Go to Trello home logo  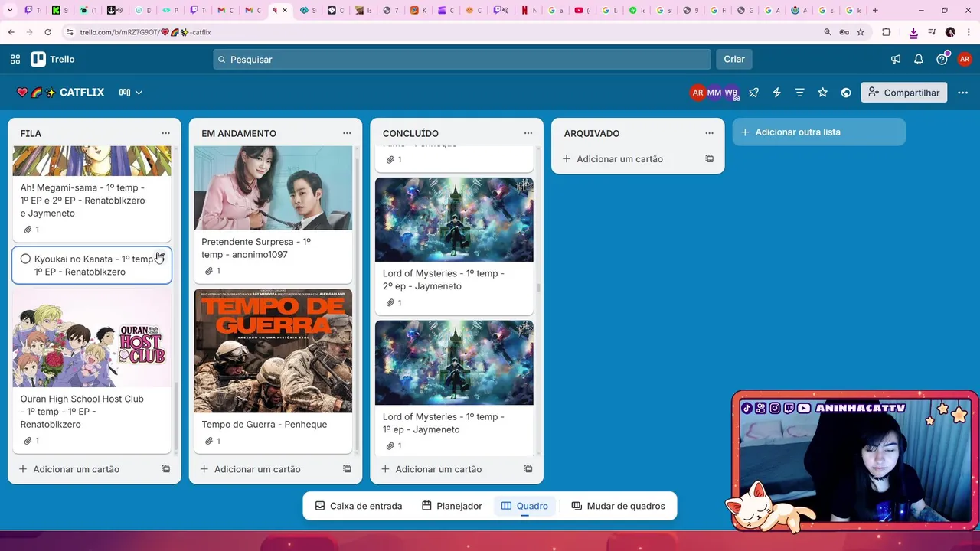(x=53, y=59)
